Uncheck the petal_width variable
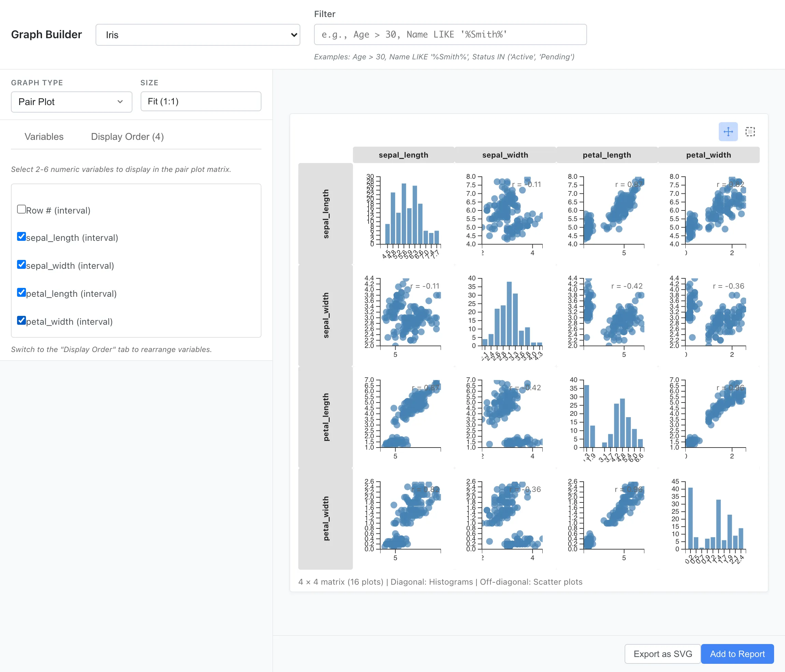Screen dimensions: 785x672 click(22, 321)
